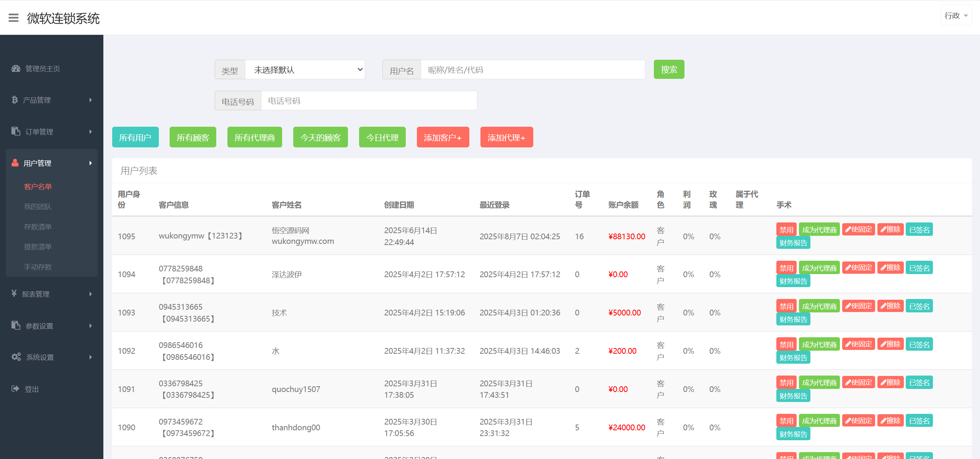Click the gears icon beside 系统设置

pyautogui.click(x=16, y=357)
